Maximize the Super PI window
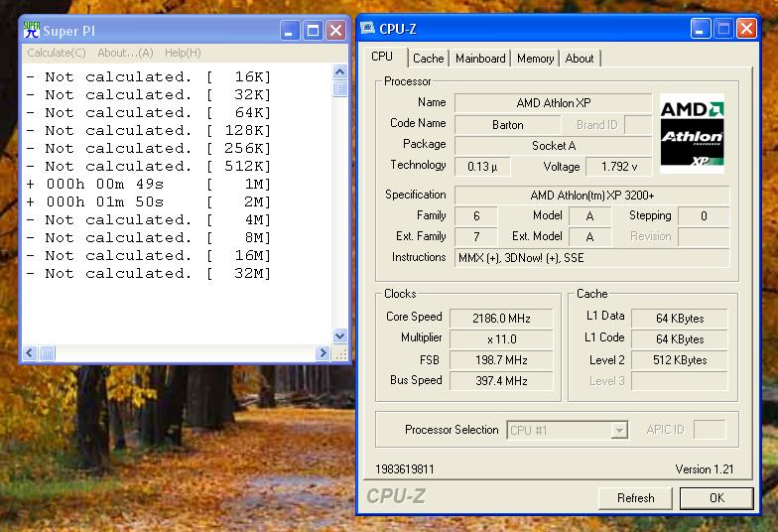 313,31
